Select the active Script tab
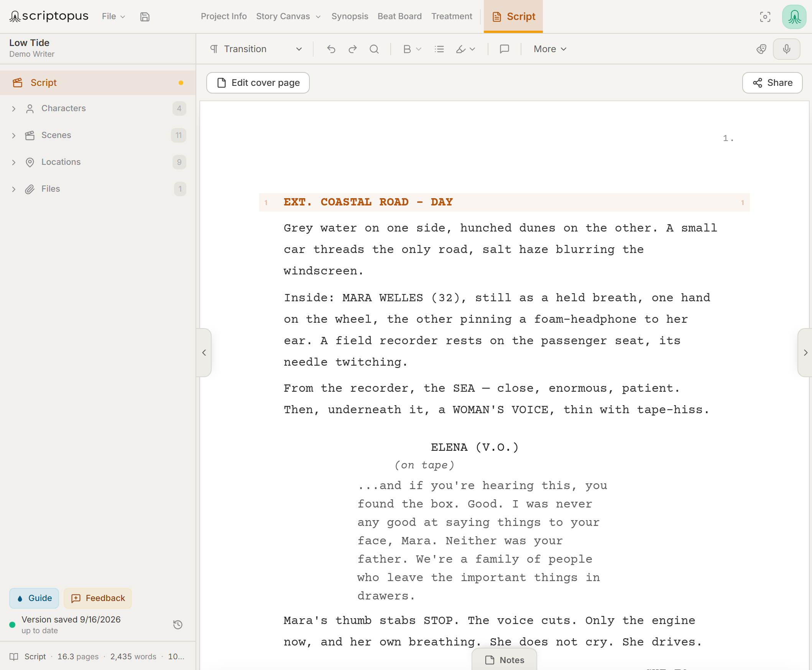Image resolution: width=812 pixels, height=670 pixels. click(513, 16)
